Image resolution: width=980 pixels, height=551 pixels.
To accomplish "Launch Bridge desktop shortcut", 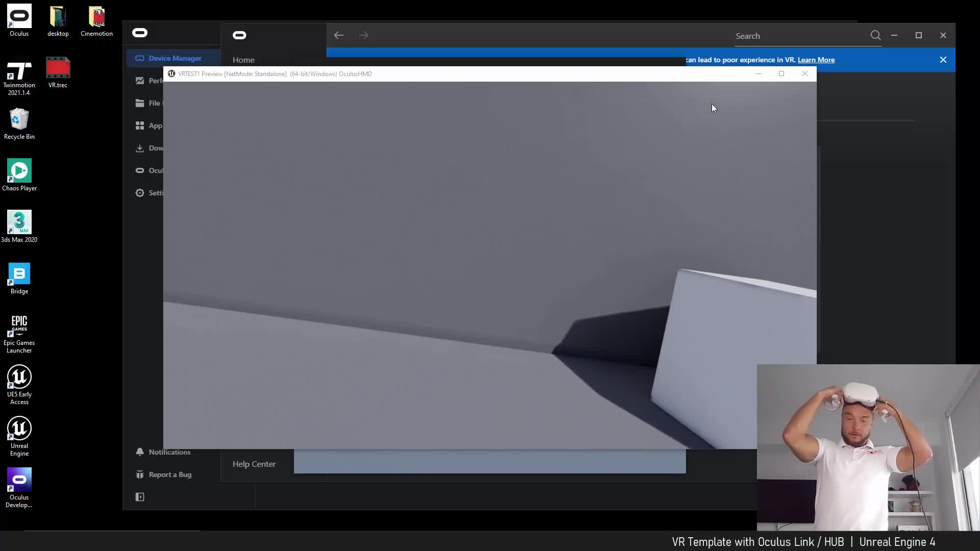I will click(x=19, y=279).
